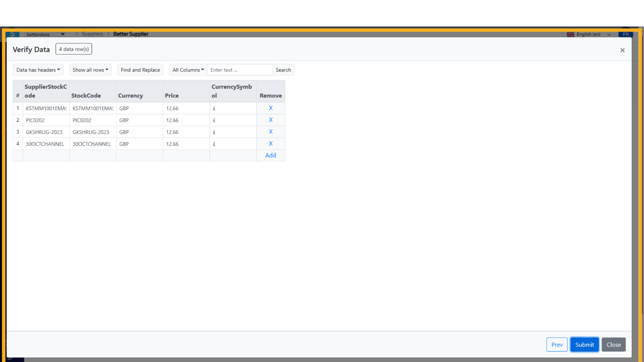Focus the Enter text search field
Image resolution: width=644 pixels, height=362 pixels.
pyautogui.click(x=239, y=70)
